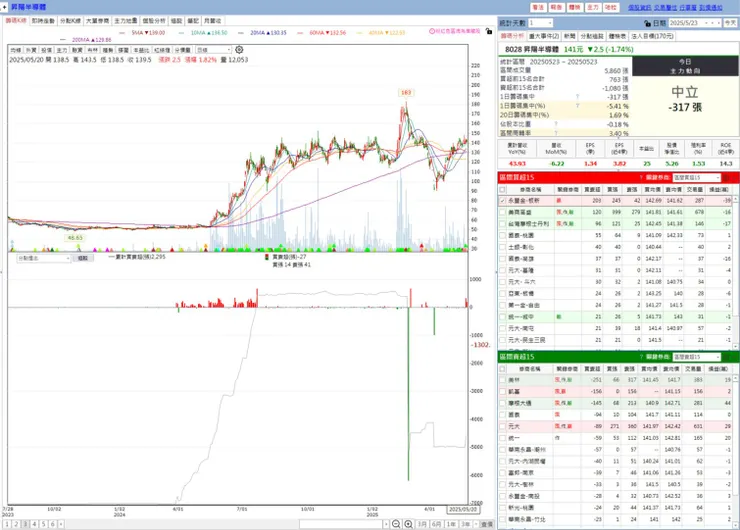Check the 摩根大通 row checkbox in sell table
The image size is (740, 530).
point(502,403)
